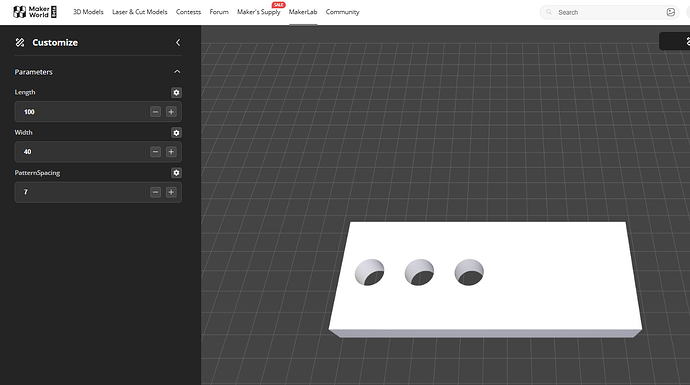This screenshot has width=690, height=385.
Task: Click the MakerWorld logo
Action: pyautogui.click(x=35, y=12)
